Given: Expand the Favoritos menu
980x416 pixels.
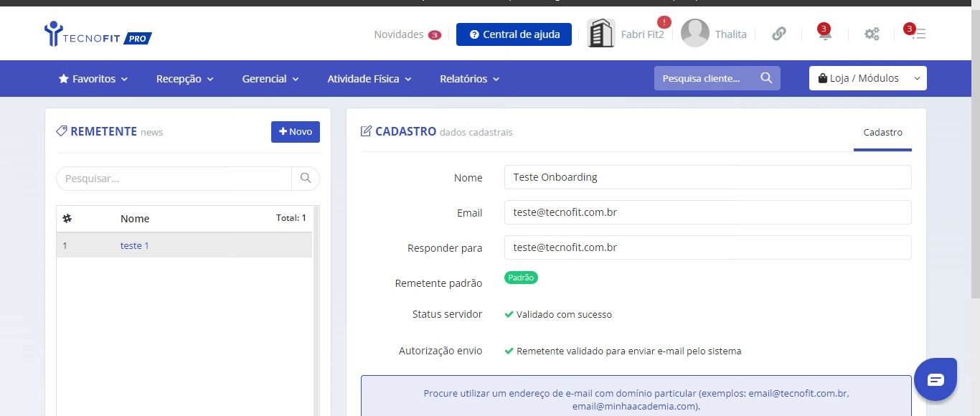Looking at the screenshot, I should pos(93,79).
